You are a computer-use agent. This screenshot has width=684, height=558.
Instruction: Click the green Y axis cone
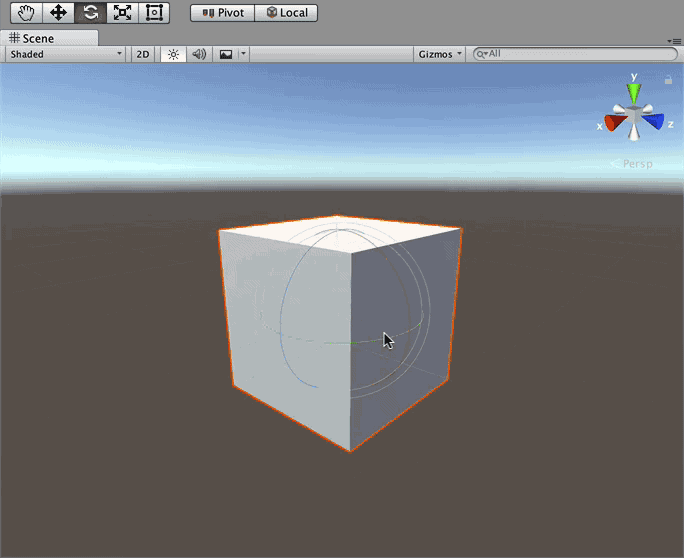(634, 93)
